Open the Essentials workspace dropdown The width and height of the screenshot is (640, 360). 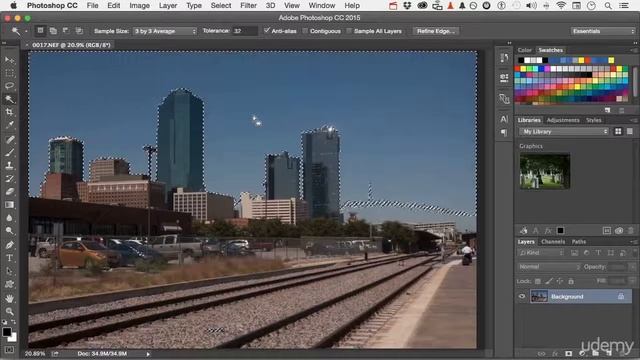coord(603,31)
